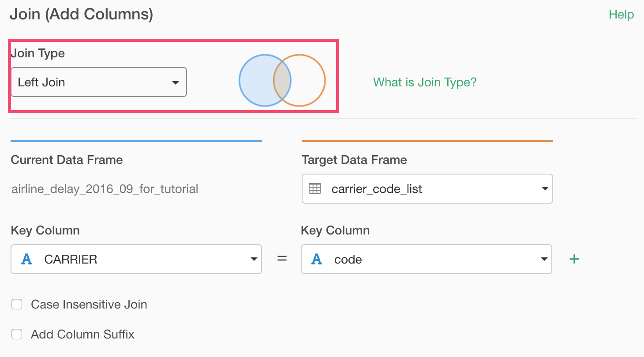Click the equals sign between key columns

coord(282,259)
